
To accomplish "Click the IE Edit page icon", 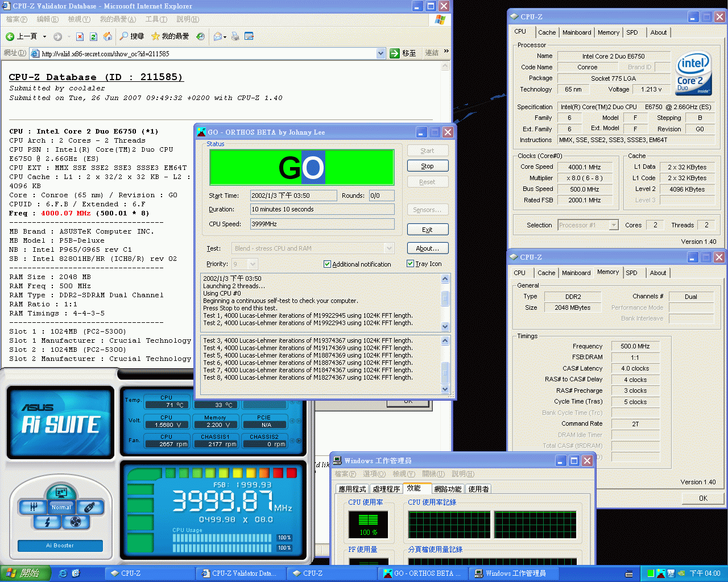I will pos(249,36).
